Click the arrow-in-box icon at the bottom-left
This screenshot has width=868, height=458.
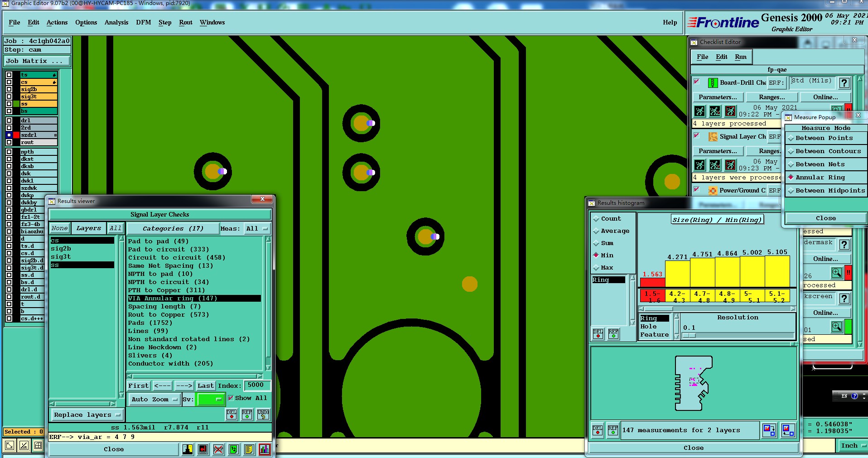(x=9, y=445)
